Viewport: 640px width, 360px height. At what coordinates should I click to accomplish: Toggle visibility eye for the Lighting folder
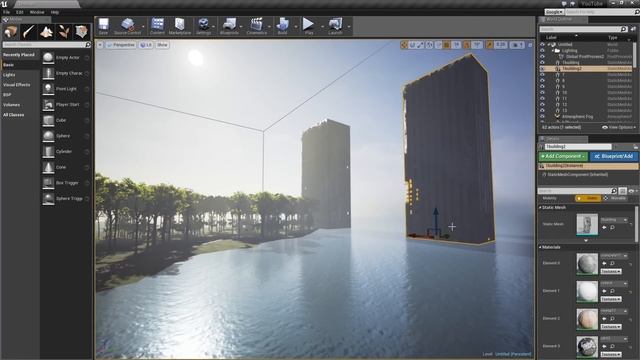542,51
